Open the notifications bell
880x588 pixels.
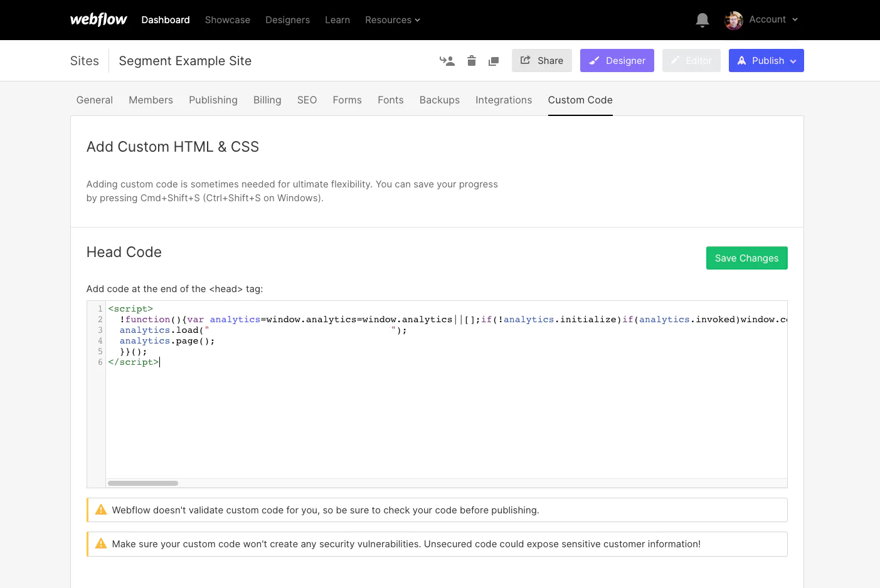[702, 20]
